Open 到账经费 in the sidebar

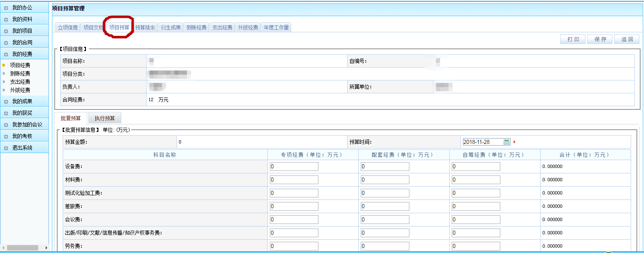(x=20, y=73)
